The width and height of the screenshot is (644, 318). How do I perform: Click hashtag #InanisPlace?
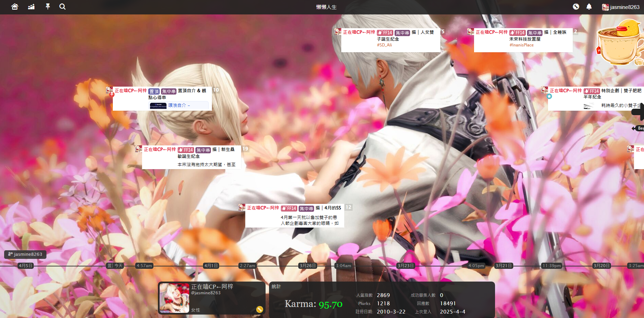click(x=522, y=45)
